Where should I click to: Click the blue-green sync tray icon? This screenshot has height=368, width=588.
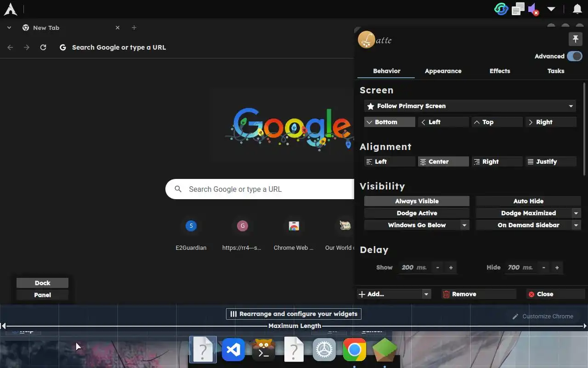[x=501, y=9]
